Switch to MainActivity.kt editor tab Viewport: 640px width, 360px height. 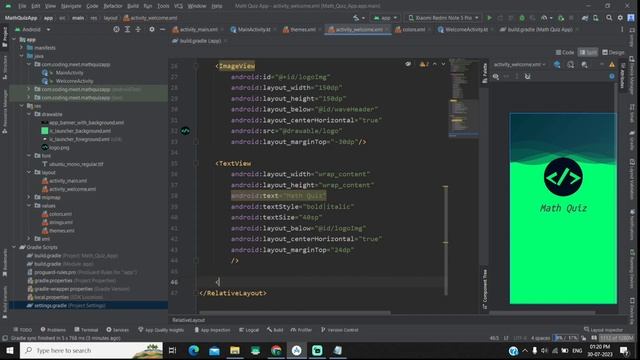[251, 29]
